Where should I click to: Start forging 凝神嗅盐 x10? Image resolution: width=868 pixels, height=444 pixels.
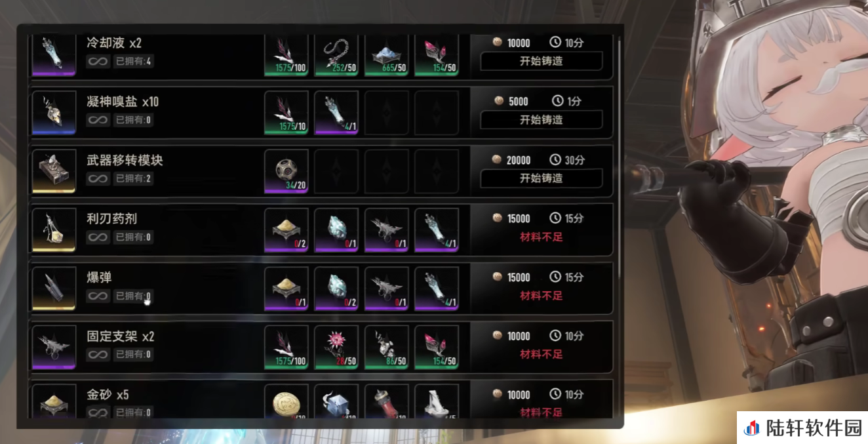click(542, 120)
